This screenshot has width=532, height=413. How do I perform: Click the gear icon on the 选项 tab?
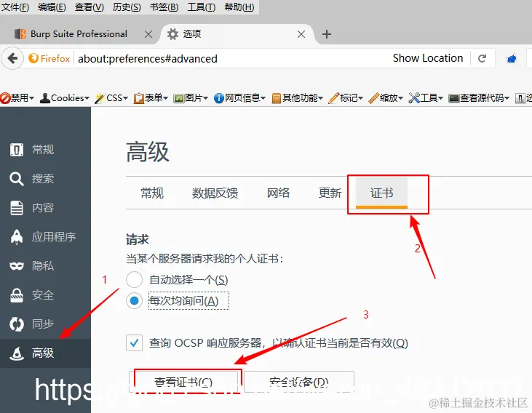[172, 34]
